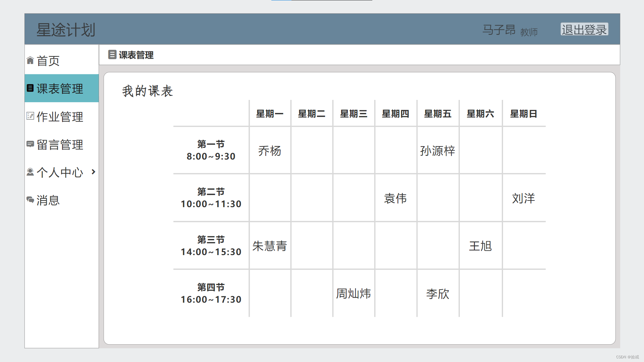Screen dimensions: 644x362
Task: Select student 乔杨 in Monday first period
Action: pos(270,151)
